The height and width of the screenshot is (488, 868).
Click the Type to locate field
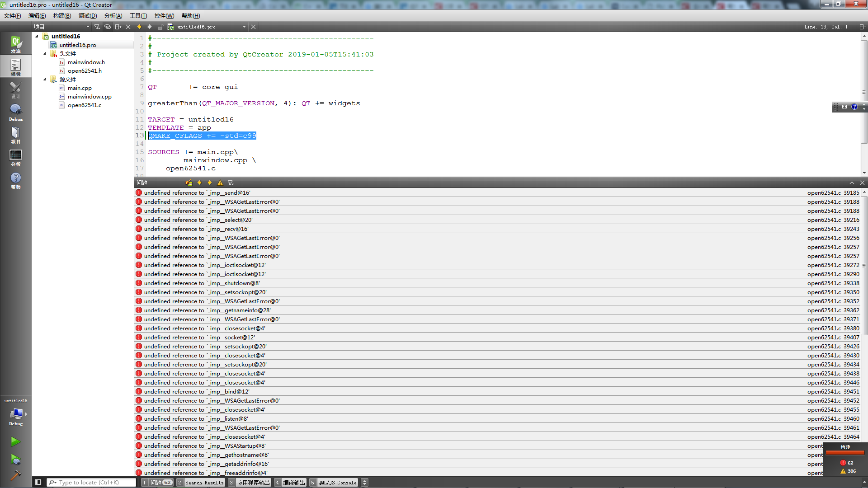coord(93,482)
